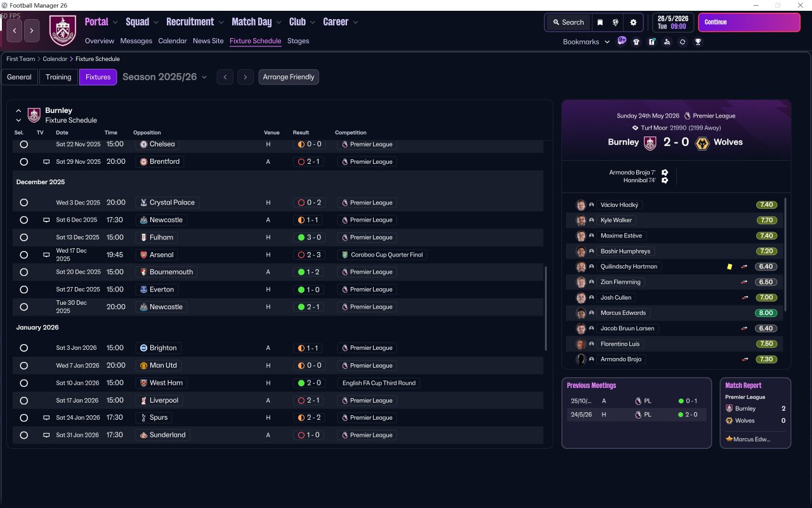
Task: Select the Chelsea fixture radio button
Action: click(x=23, y=145)
